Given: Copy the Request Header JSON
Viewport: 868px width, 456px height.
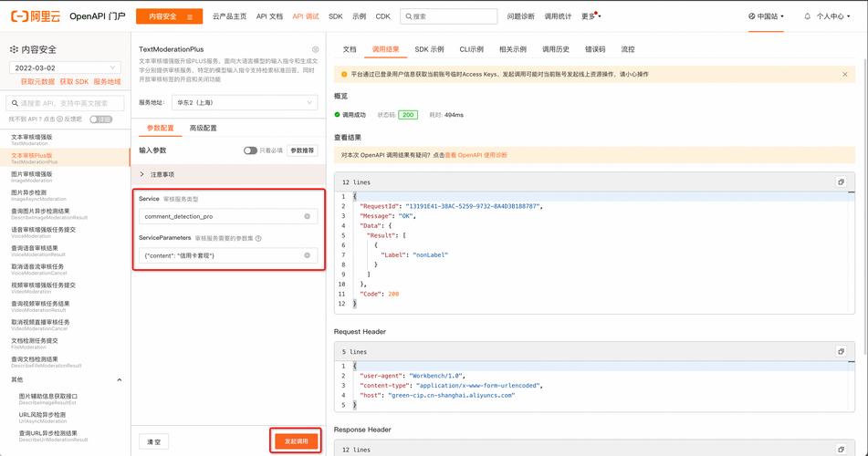Looking at the screenshot, I should (x=841, y=351).
